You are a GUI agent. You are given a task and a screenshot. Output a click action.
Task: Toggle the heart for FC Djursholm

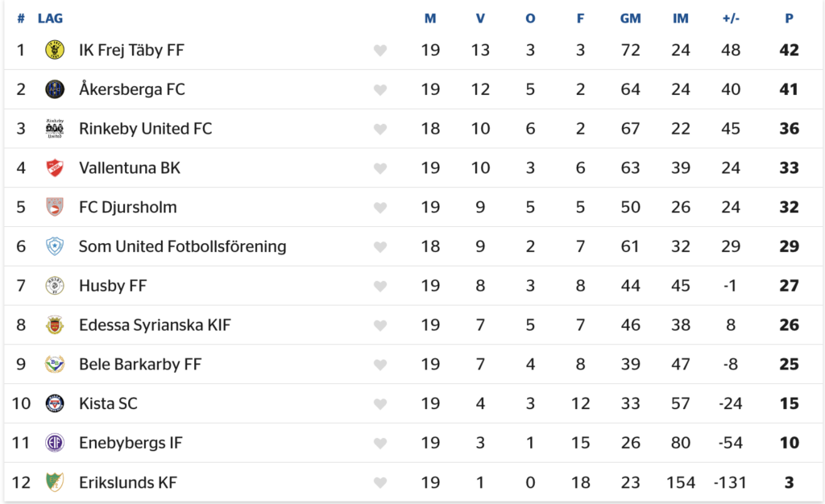coord(380,208)
